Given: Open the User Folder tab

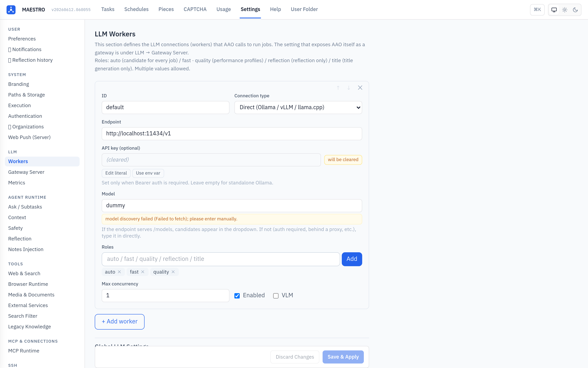Looking at the screenshot, I should click(304, 9).
